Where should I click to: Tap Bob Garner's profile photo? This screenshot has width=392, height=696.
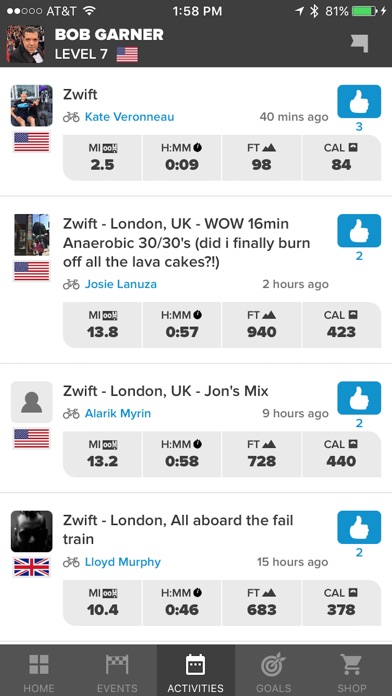click(25, 44)
